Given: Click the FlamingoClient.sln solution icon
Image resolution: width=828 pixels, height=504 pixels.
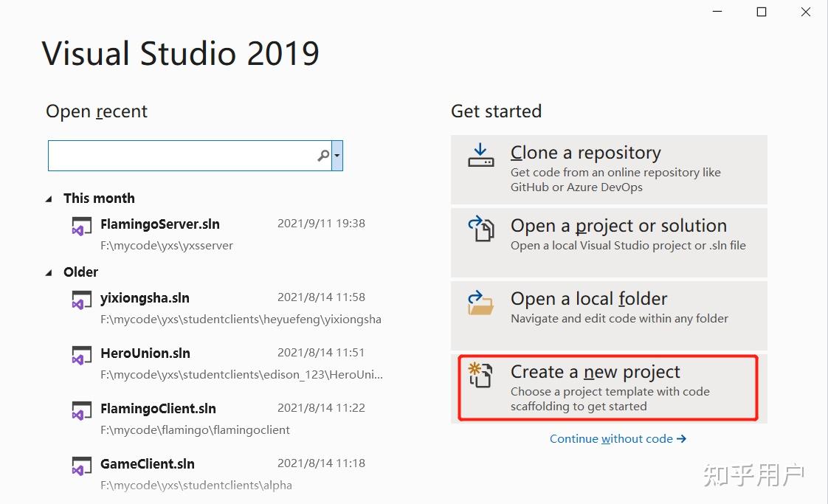Looking at the screenshot, I should tap(82, 411).
